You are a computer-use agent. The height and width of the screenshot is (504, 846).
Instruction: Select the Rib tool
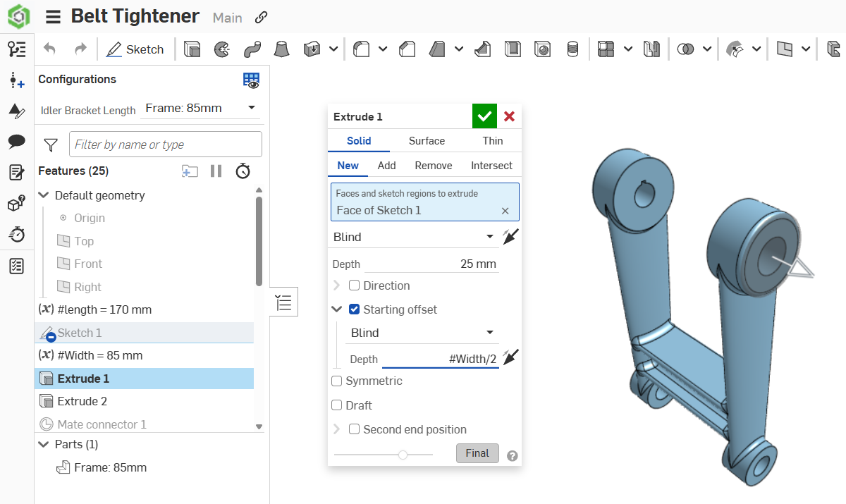[x=482, y=49]
